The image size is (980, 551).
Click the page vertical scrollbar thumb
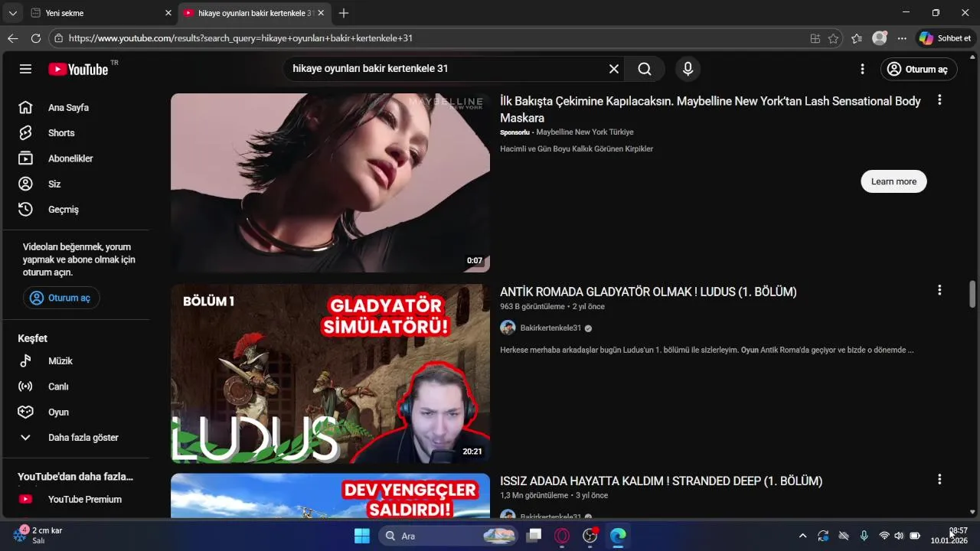click(973, 294)
